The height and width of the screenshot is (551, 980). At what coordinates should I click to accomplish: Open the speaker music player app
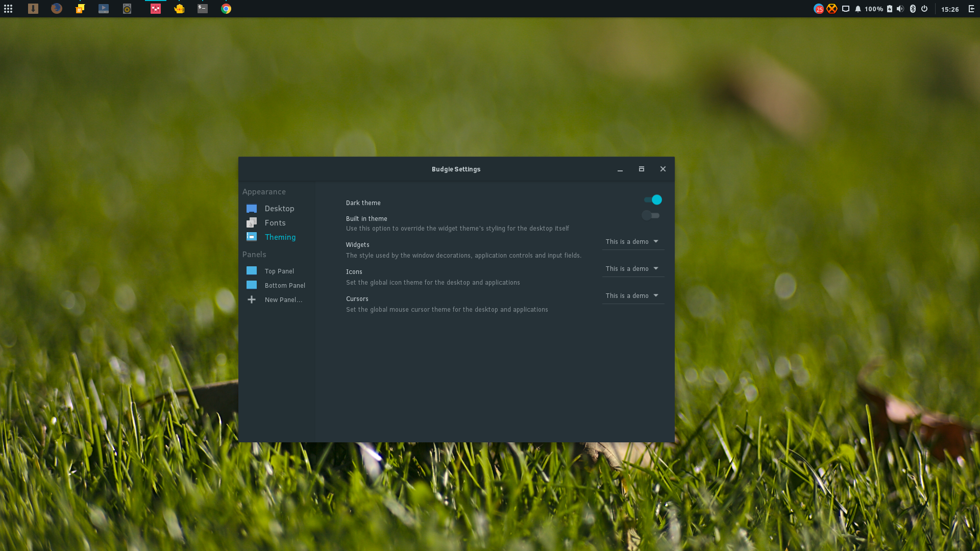point(127,9)
